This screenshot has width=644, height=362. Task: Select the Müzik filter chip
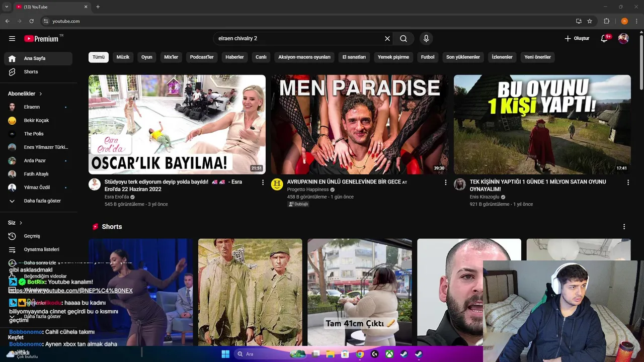(x=123, y=57)
